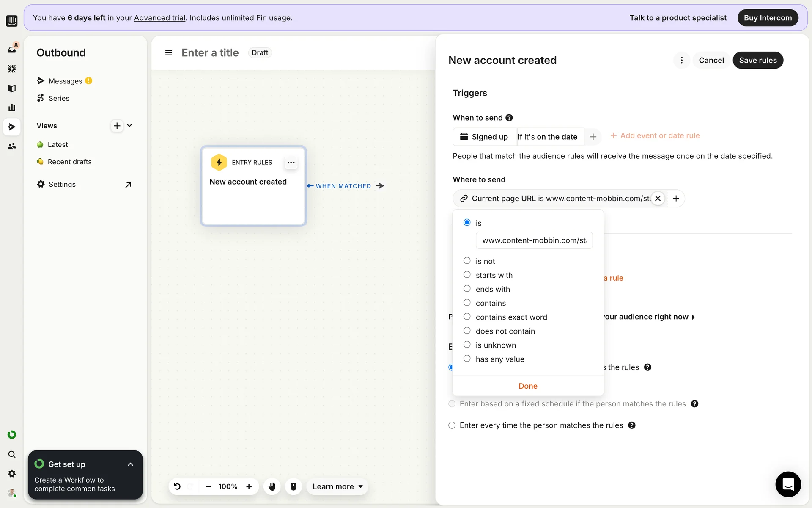Click Done in the URL rule popup
812x508 pixels.
click(x=528, y=386)
